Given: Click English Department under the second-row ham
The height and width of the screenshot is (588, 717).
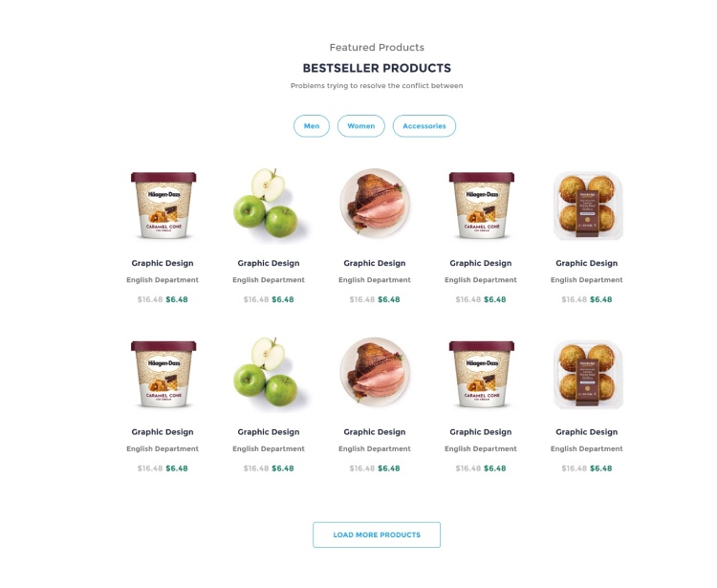Looking at the screenshot, I should [375, 448].
